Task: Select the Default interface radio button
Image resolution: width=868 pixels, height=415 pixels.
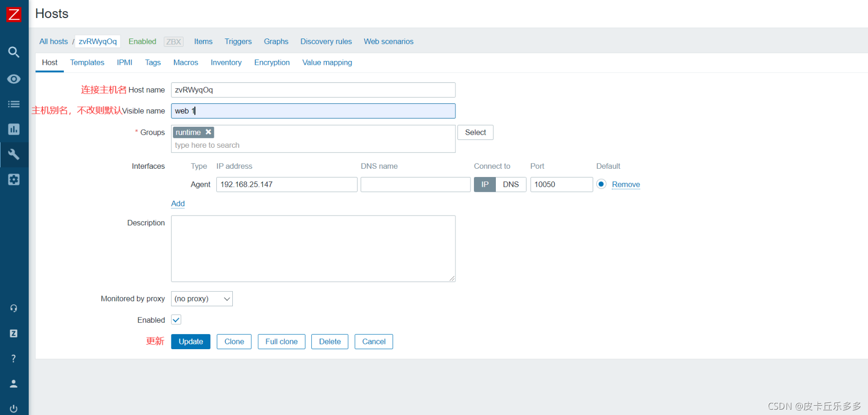Action: coord(601,184)
